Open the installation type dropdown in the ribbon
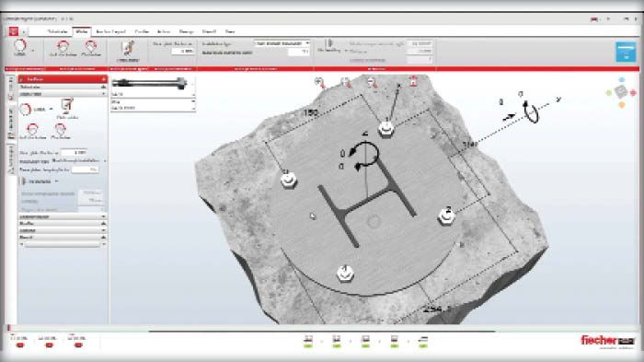Viewport: 644px width, 362px height. coord(282,43)
